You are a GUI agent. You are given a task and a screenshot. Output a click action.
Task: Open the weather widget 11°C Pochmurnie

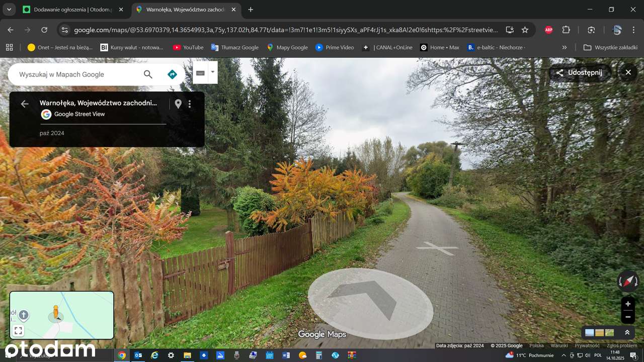[529, 355]
